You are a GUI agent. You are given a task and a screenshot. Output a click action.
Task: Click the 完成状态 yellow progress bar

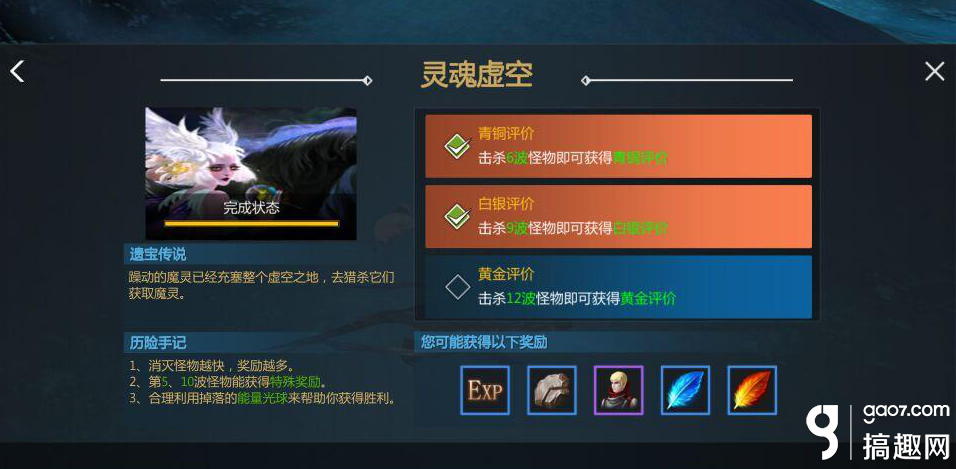[251, 224]
